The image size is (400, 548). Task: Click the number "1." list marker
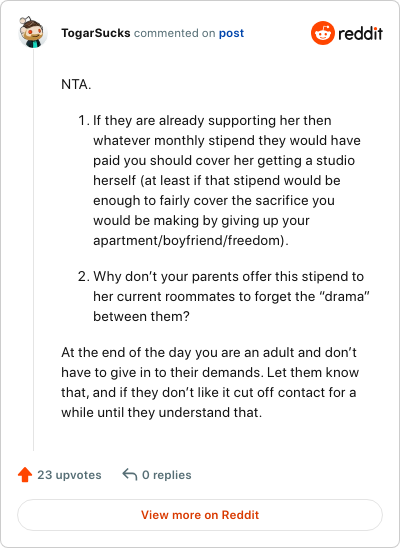pyautogui.click(x=84, y=121)
